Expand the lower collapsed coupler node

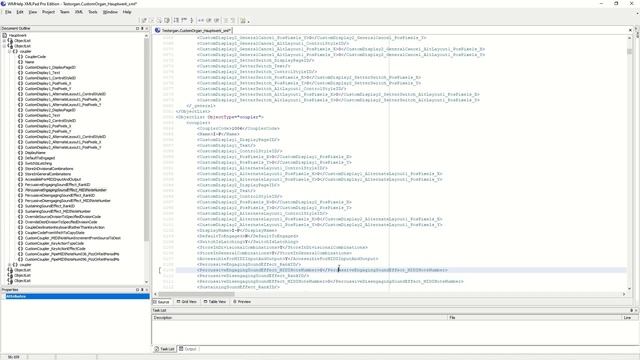pos(9,265)
